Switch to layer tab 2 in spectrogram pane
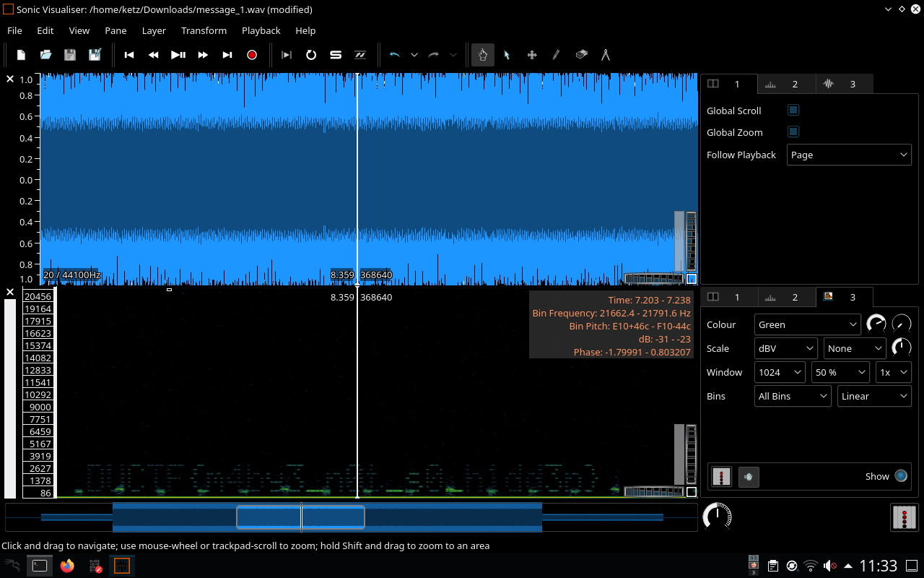This screenshot has height=578, width=924. click(787, 297)
